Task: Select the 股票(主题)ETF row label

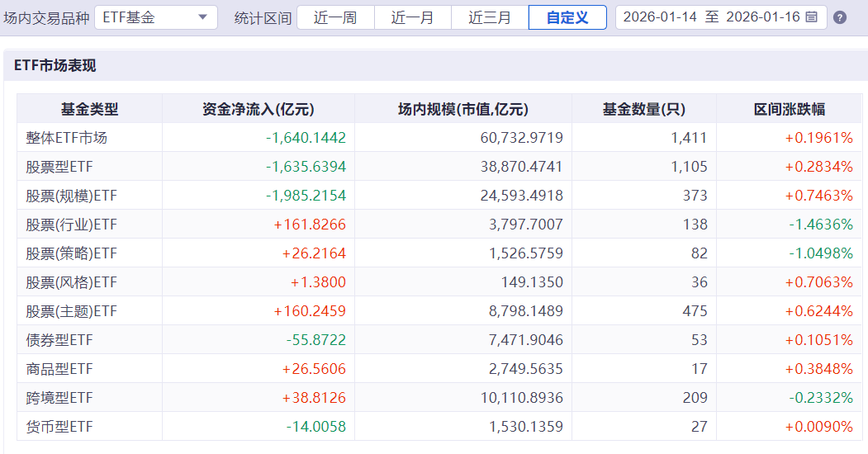Action: (71, 310)
